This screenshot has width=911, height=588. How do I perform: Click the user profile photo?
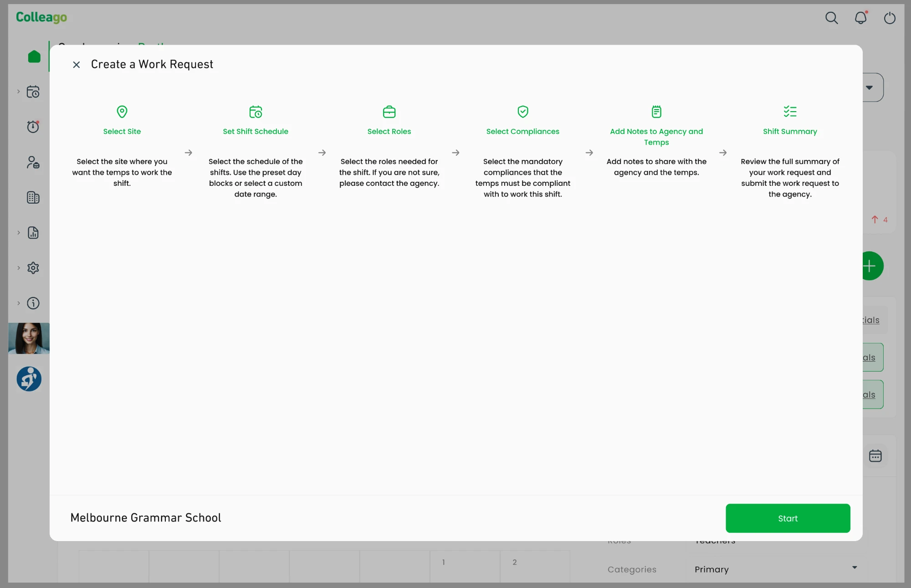point(29,338)
